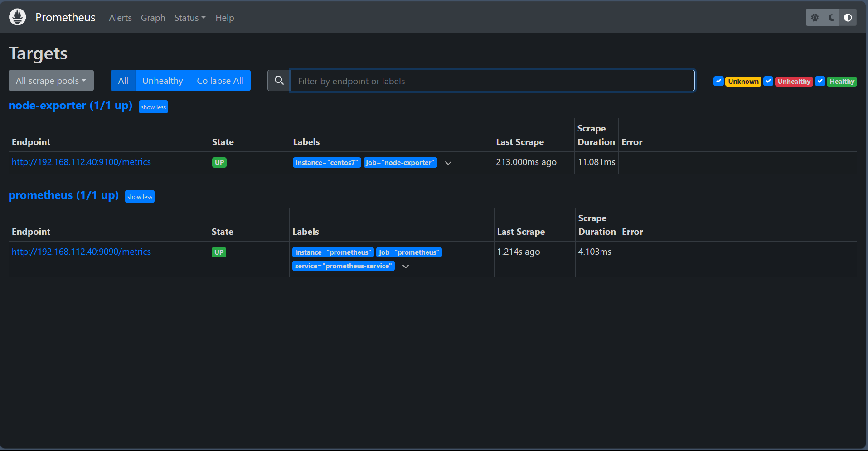Select the light theme sun icon
This screenshot has height=451, width=868.
click(x=815, y=17)
